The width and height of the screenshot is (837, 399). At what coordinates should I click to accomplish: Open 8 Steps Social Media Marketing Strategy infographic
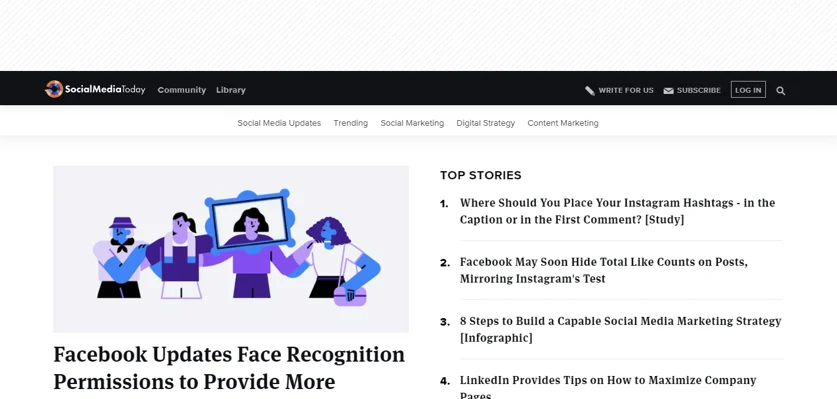click(621, 330)
